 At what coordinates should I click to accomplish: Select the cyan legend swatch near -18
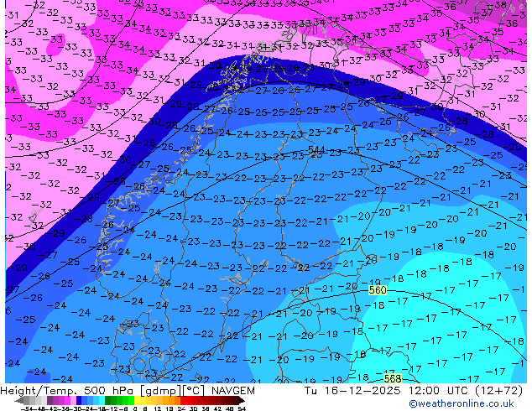[x=102, y=400]
